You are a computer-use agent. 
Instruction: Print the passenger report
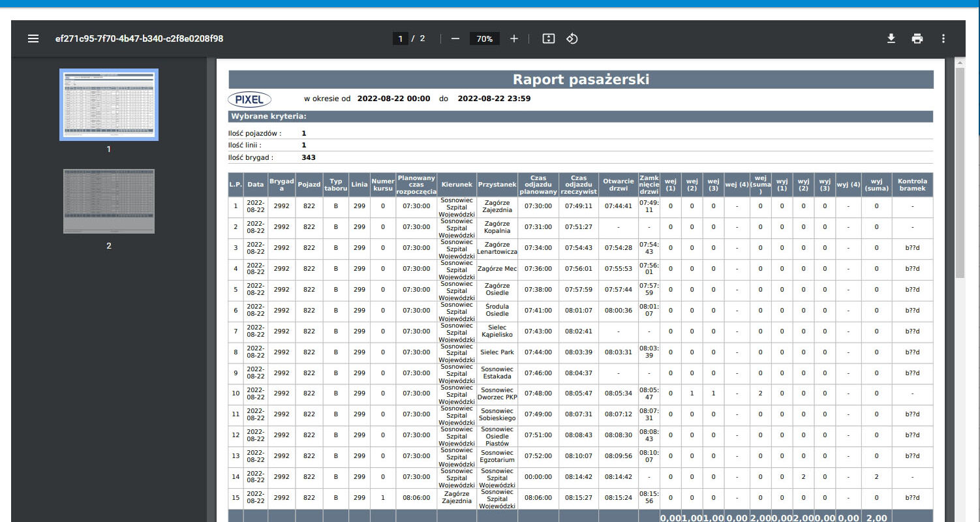(917, 38)
